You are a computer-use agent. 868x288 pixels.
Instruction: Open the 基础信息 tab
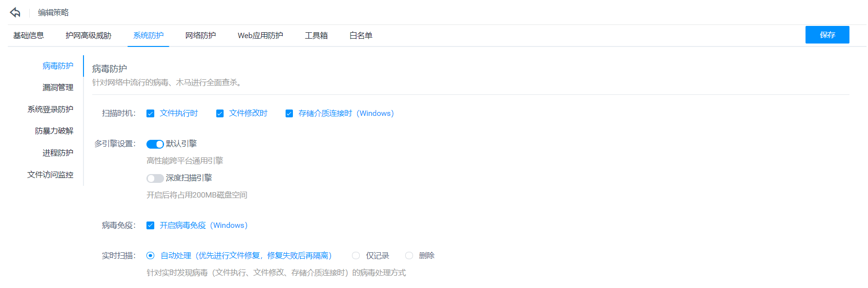point(28,35)
